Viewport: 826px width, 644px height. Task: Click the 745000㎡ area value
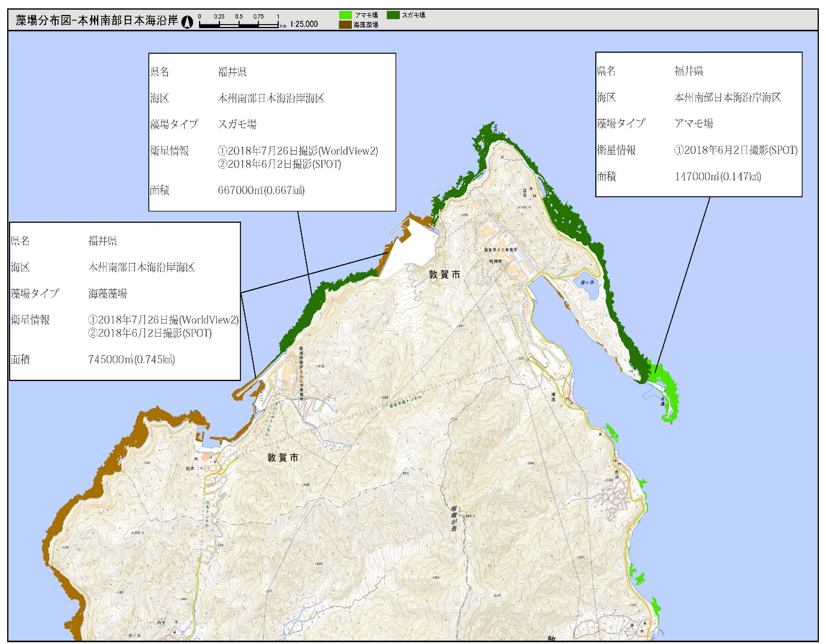(131, 359)
